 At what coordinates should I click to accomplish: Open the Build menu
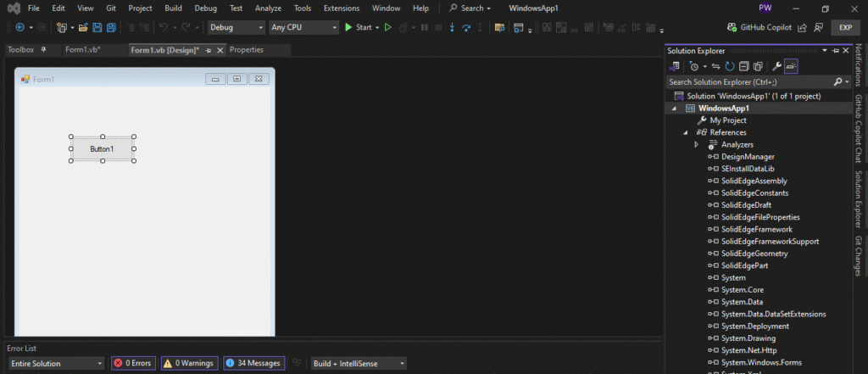pos(173,8)
